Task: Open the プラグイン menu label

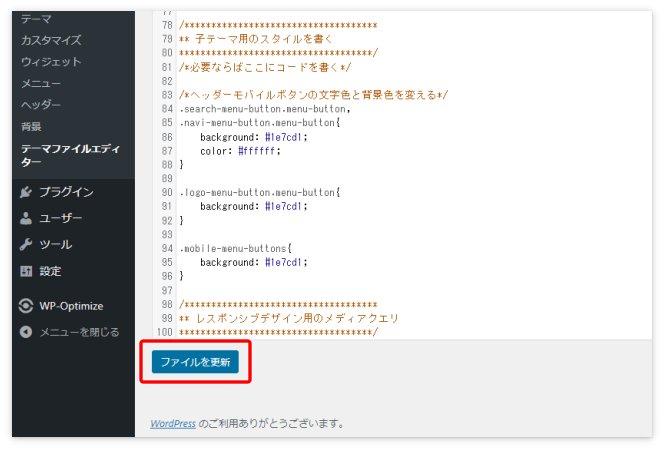Action: [66, 192]
